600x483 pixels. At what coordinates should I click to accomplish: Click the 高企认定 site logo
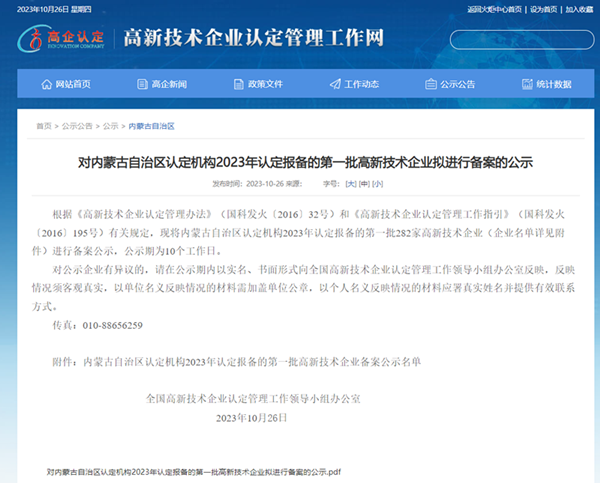click(x=62, y=39)
